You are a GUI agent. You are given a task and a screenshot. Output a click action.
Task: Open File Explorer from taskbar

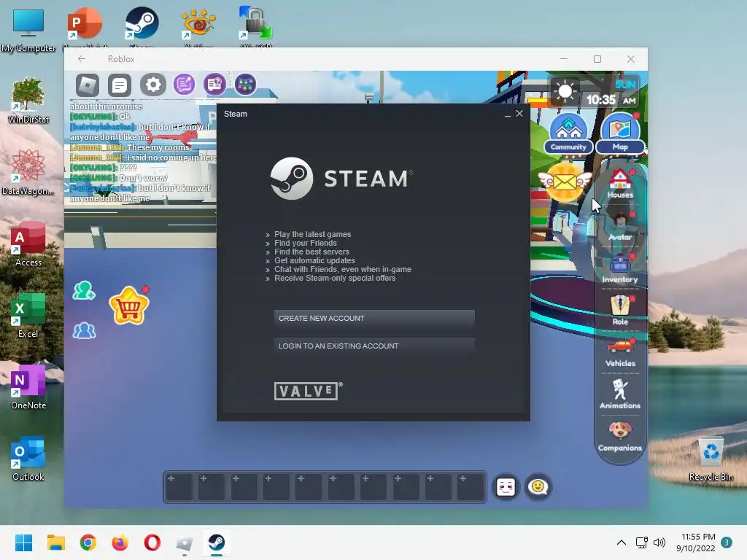[x=55, y=542]
